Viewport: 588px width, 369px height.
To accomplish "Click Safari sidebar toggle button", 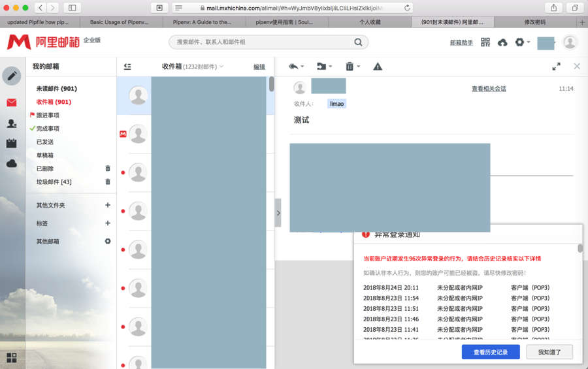I will (x=73, y=7).
